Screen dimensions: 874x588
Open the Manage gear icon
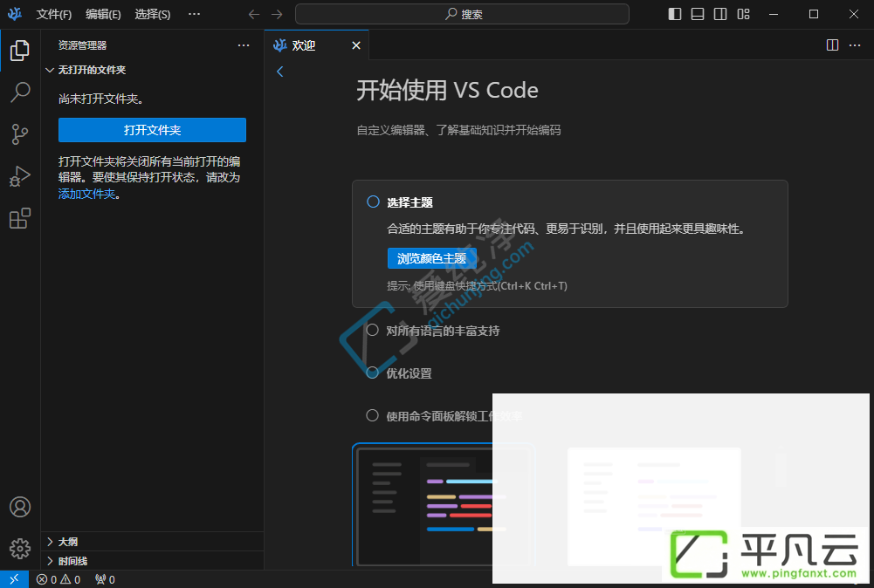[20, 549]
